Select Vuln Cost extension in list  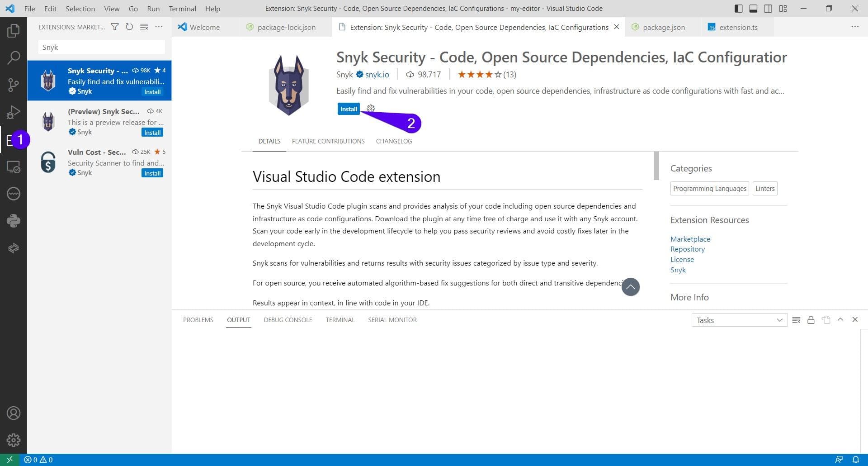(x=99, y=162)
